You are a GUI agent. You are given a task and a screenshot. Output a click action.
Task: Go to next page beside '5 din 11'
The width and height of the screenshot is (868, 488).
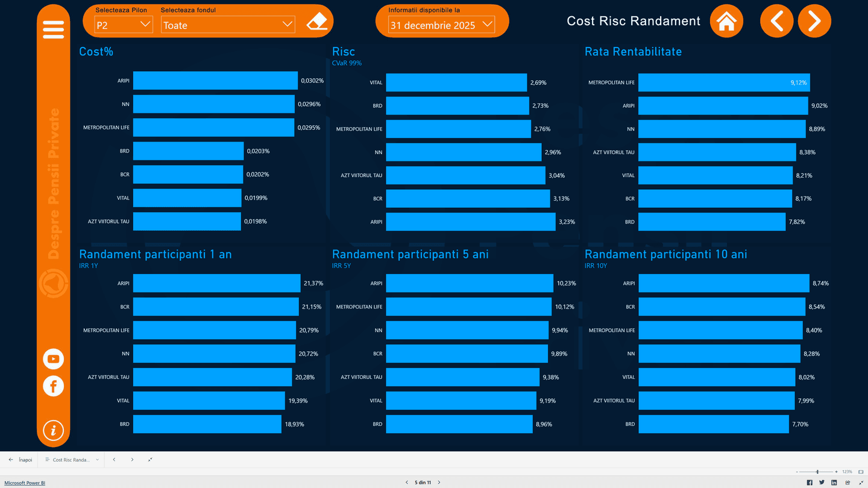439,483
